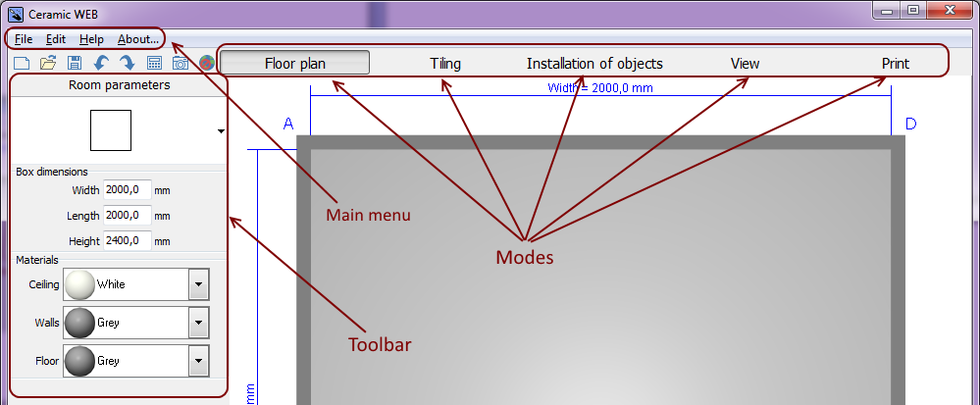
Task: Undo the last action with the arrow icon
Action: (101, 64)
